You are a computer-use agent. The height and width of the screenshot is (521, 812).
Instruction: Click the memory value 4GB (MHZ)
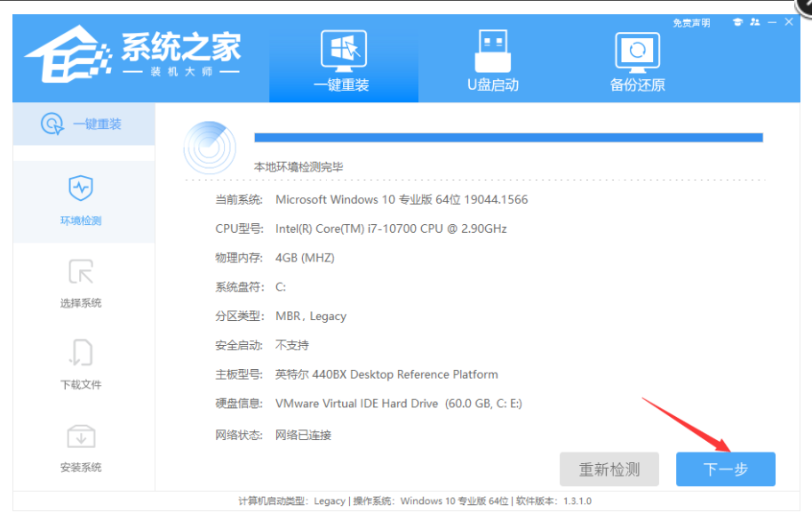pos(305,258)
